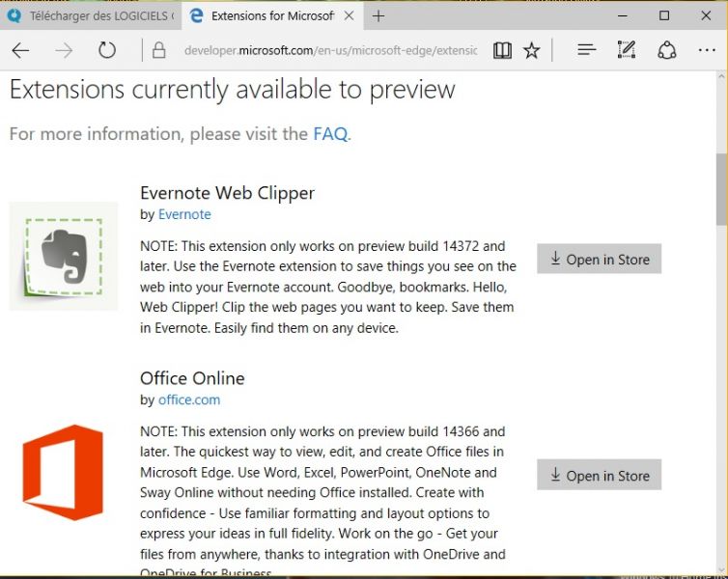
Task: Go back to the previous page
Action: (20, 50)
